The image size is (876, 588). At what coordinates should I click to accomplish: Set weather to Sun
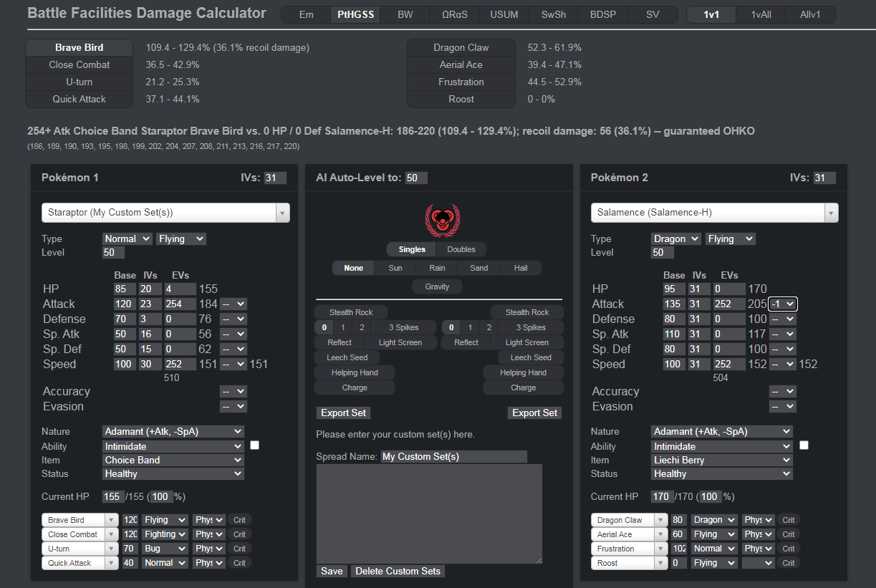[x=395, y=268]
